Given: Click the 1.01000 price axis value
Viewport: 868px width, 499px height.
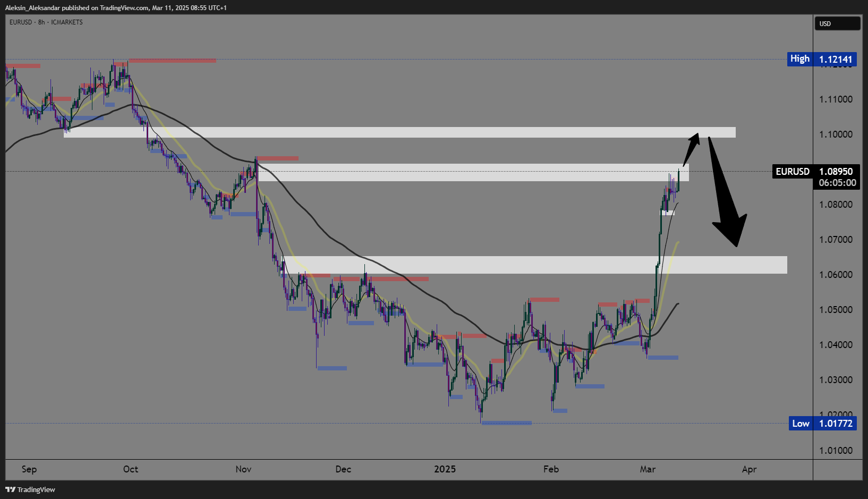Looking at the screenshot, I should pyautogui.click(x=836, y=451).
